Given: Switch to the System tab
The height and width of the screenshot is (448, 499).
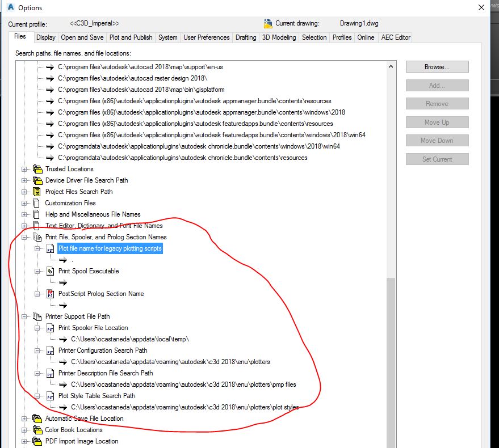Looking at the screenshot, I should point(167,37).
